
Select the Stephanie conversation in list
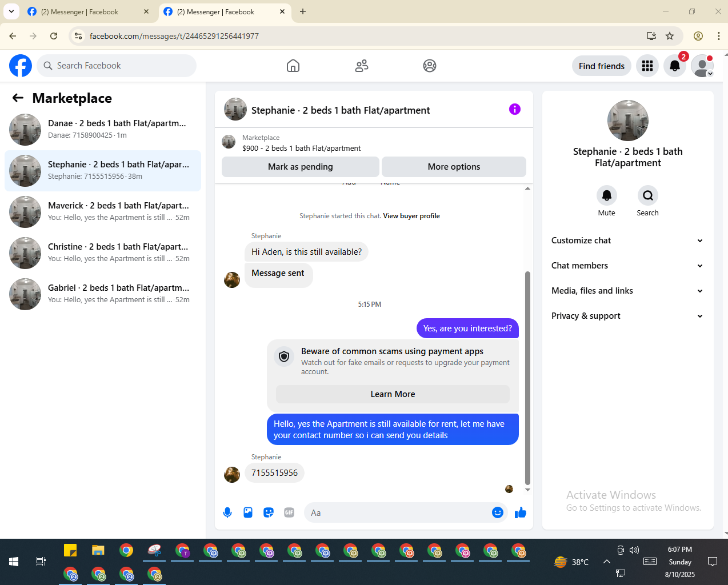103,171
